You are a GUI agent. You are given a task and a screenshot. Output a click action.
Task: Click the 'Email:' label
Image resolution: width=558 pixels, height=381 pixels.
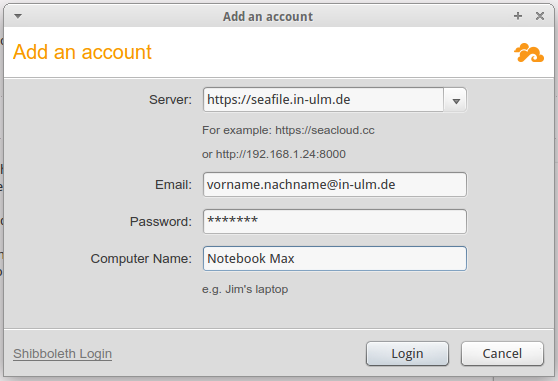point(173,185)
